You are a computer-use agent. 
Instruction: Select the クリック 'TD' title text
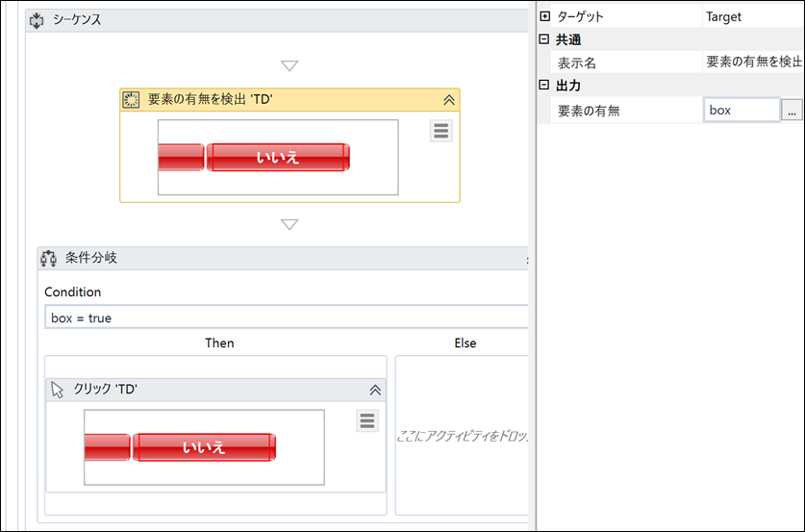pyautogui.click(x=106, y=390)
